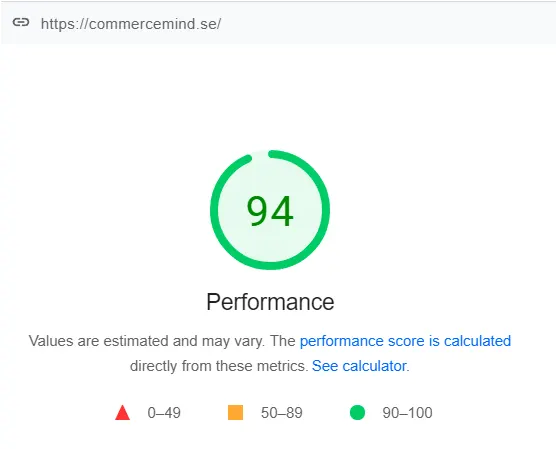Click the green circle legend icon

357,412
